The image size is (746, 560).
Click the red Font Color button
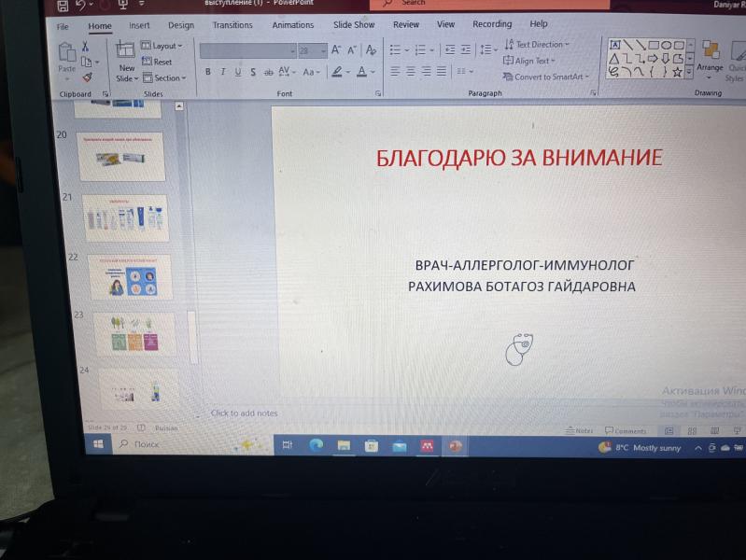[x=360, y=72]
